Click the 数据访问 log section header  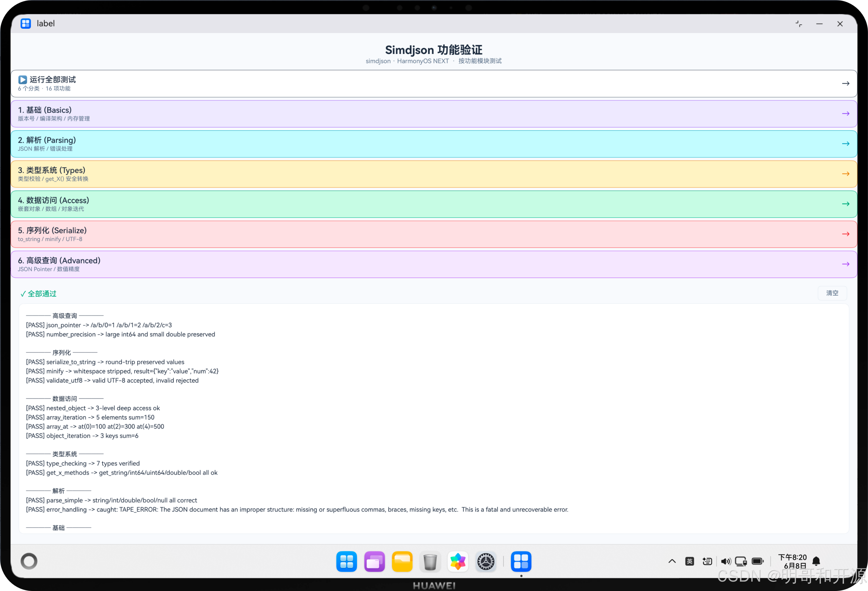click(x=64, y=399)
